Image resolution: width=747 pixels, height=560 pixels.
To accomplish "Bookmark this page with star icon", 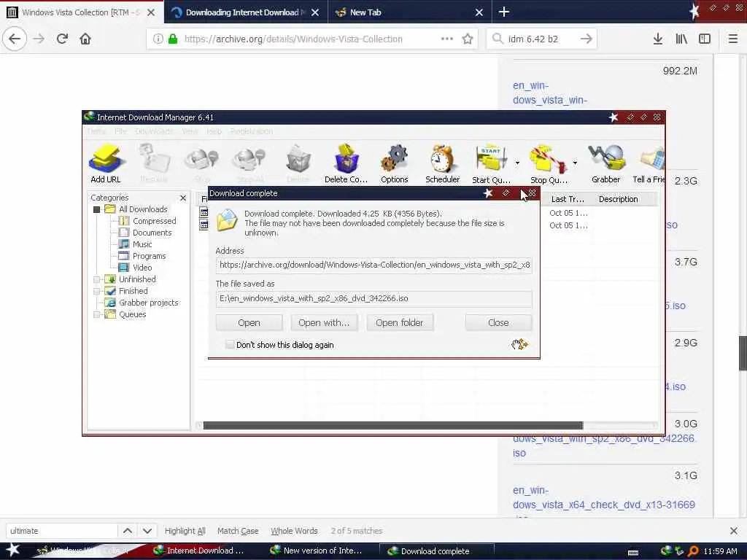I will click(468, 39).
